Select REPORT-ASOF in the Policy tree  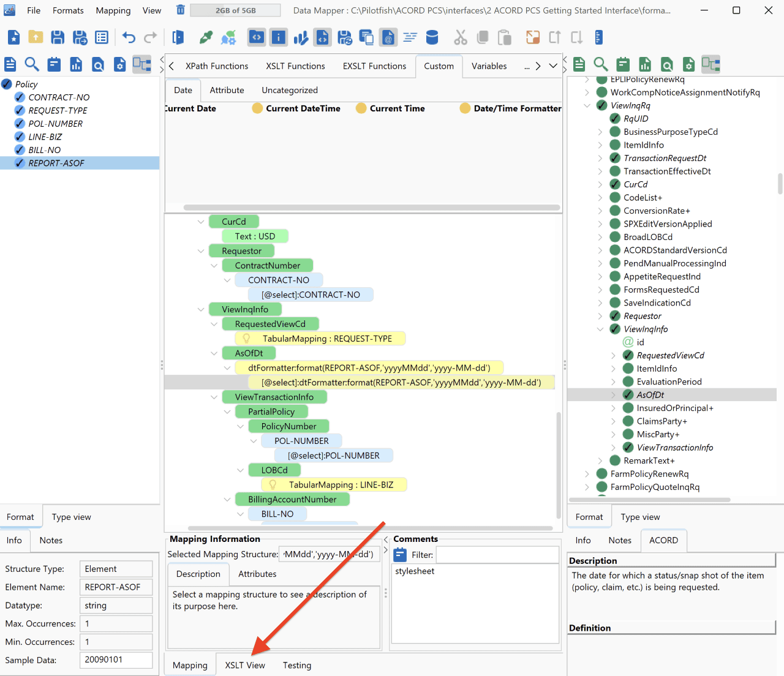[80, 163]
